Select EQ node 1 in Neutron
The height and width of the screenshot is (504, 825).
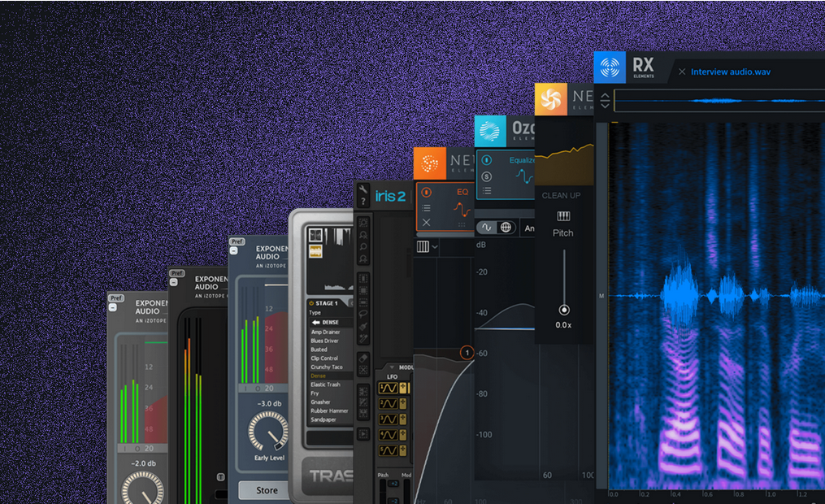pos(467,353)
